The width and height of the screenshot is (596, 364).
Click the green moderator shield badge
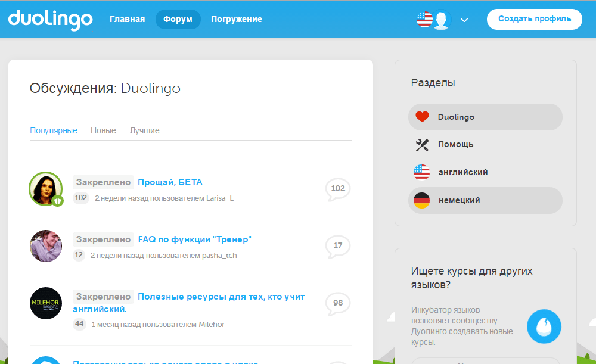click(x=58, y=201)
